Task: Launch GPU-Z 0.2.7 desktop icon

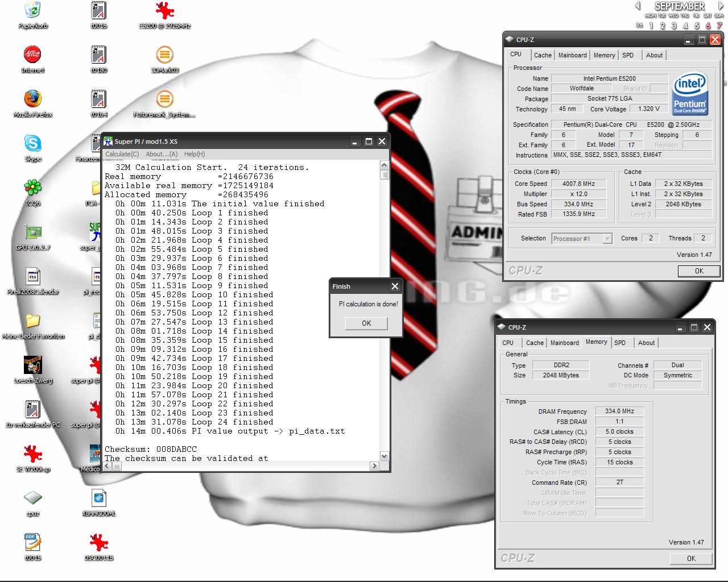Action: coord(33,232)
